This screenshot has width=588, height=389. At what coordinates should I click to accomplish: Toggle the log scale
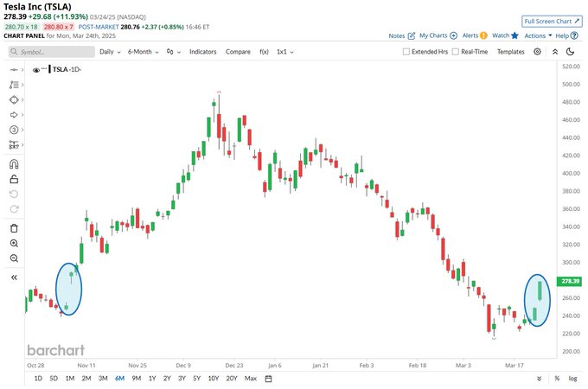pos(572,379)
